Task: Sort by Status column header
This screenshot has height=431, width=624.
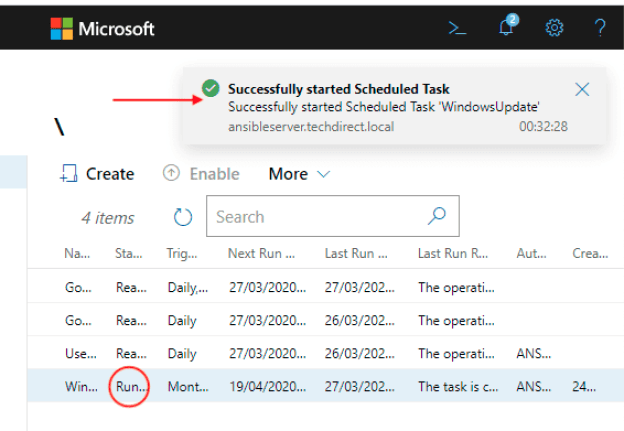Action: pos(130,254)
